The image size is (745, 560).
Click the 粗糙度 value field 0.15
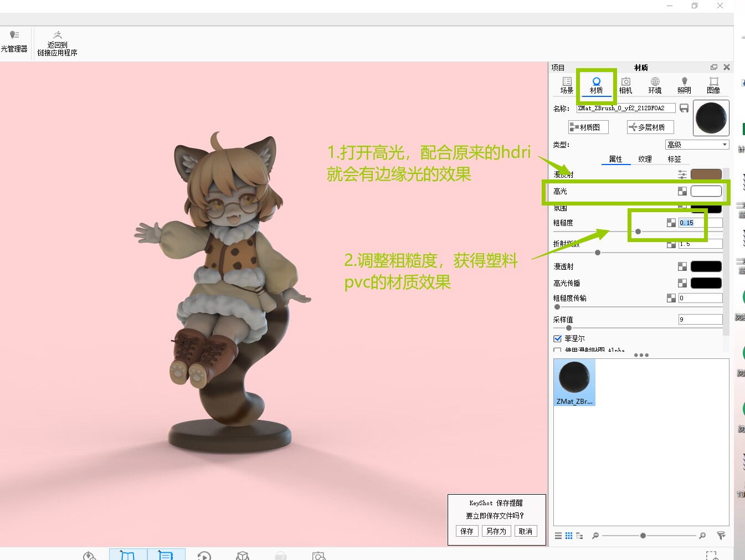(701, 223)
